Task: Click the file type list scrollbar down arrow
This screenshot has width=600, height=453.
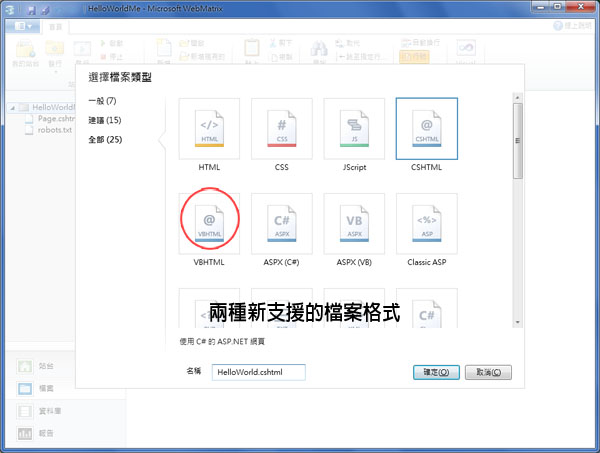Action: 517,323
